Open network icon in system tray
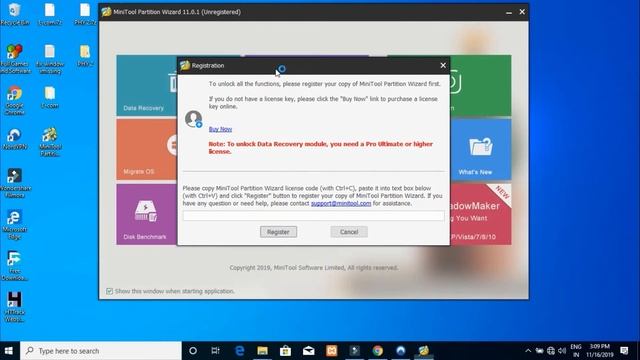Screen dimensions: 640x360 [551, 351]
